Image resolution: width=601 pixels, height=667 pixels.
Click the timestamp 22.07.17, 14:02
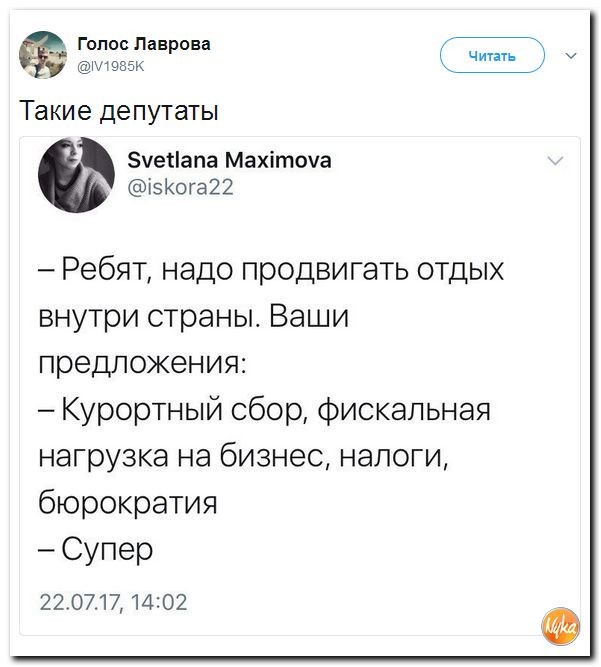pos(112,601)
